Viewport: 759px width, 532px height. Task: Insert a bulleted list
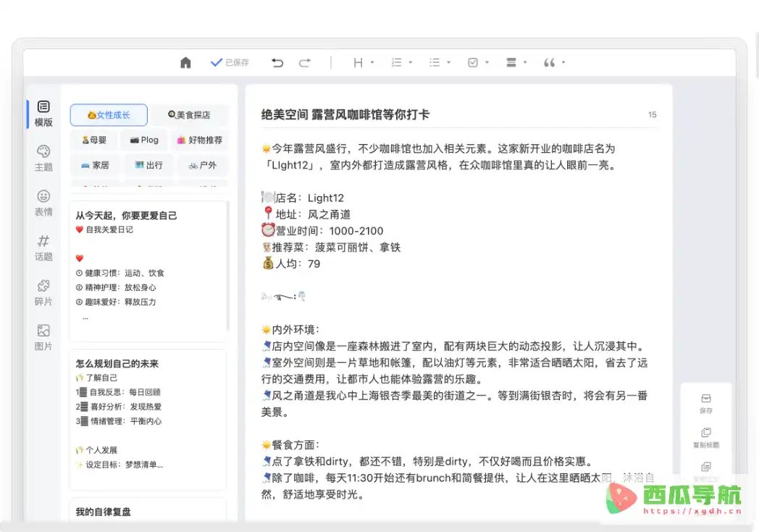(x=435, y=62)
